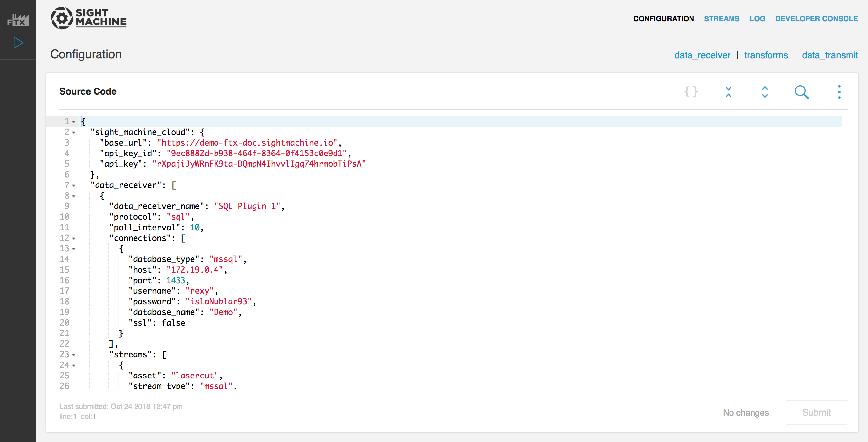Open the data_transmit section link
Screen dimensions: 868x442
(x=830, y=55)
